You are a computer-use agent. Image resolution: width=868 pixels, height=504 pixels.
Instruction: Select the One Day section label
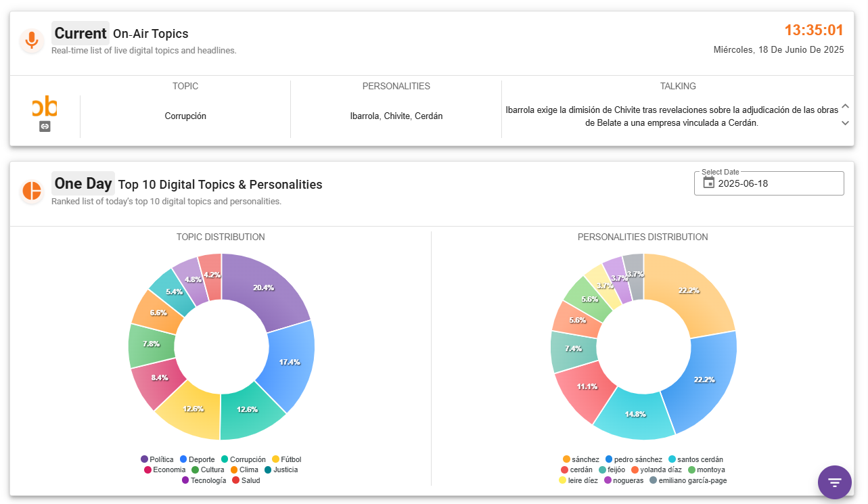click(x=83, y=183)
